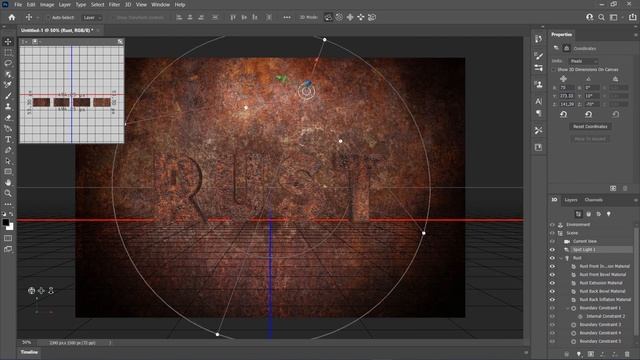Viewport: 640px width, 360px height.
Task: Collapse the Rust mesh tree
Action: click(x=561, y=258)
